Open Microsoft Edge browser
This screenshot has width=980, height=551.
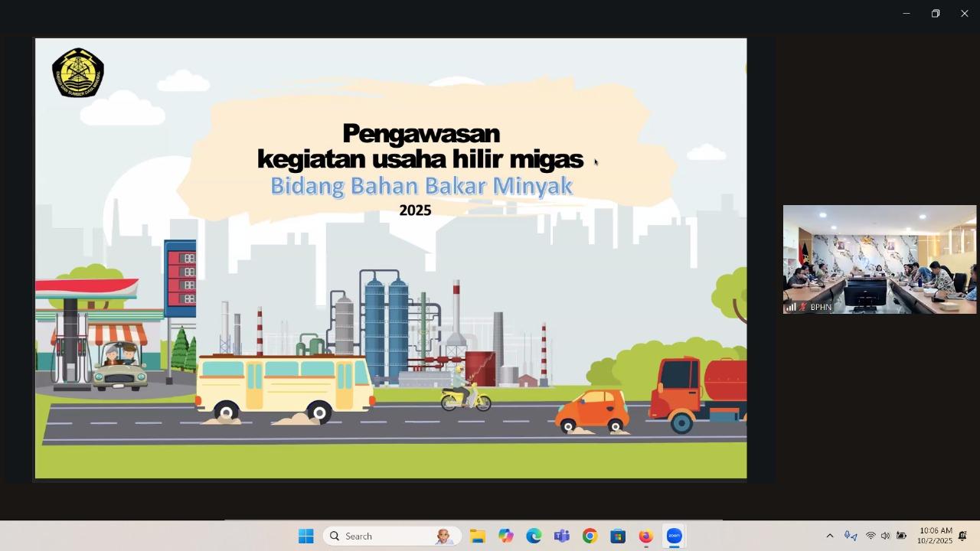coord(534,536)
